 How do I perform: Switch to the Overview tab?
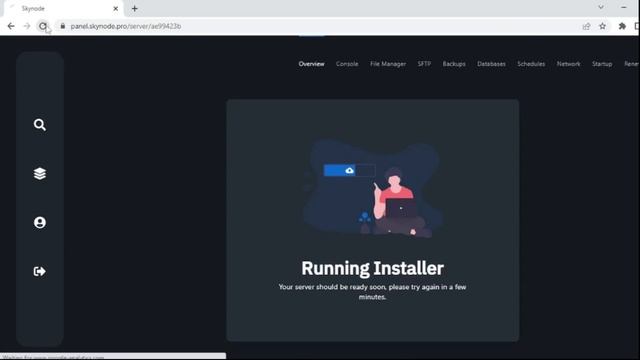[311, 64]
